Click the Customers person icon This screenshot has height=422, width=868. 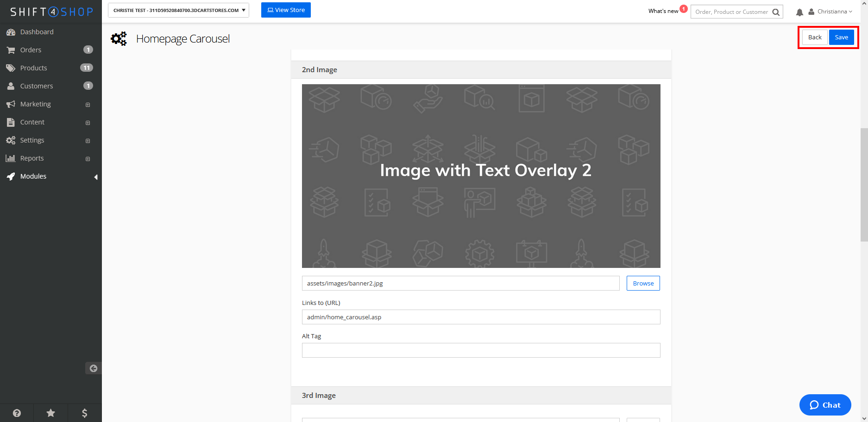[11, 86]
